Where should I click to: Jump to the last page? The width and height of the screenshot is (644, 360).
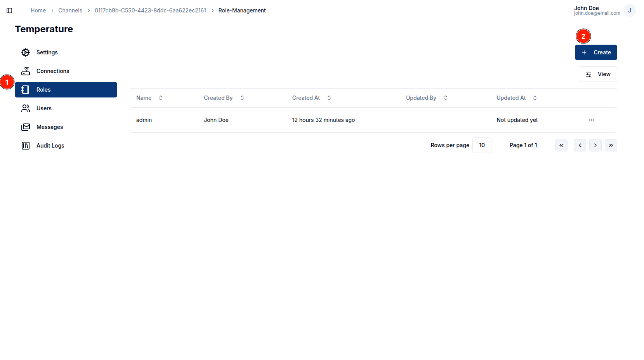[611, 145]
